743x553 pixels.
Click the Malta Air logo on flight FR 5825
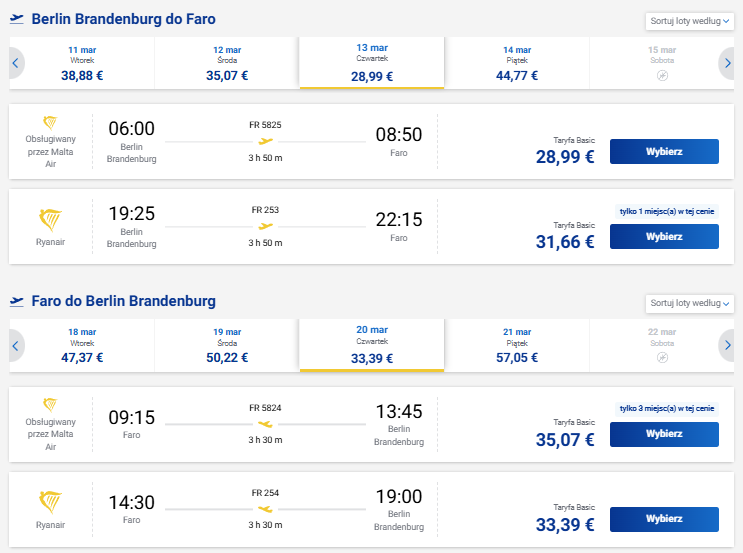(50, 122)
